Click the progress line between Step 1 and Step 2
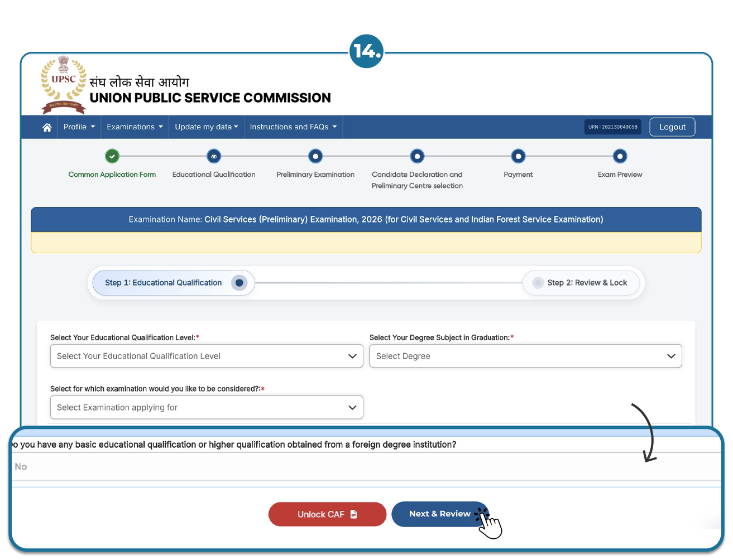The width and height of the screenshot is (733, 560). tap(391, 283)
